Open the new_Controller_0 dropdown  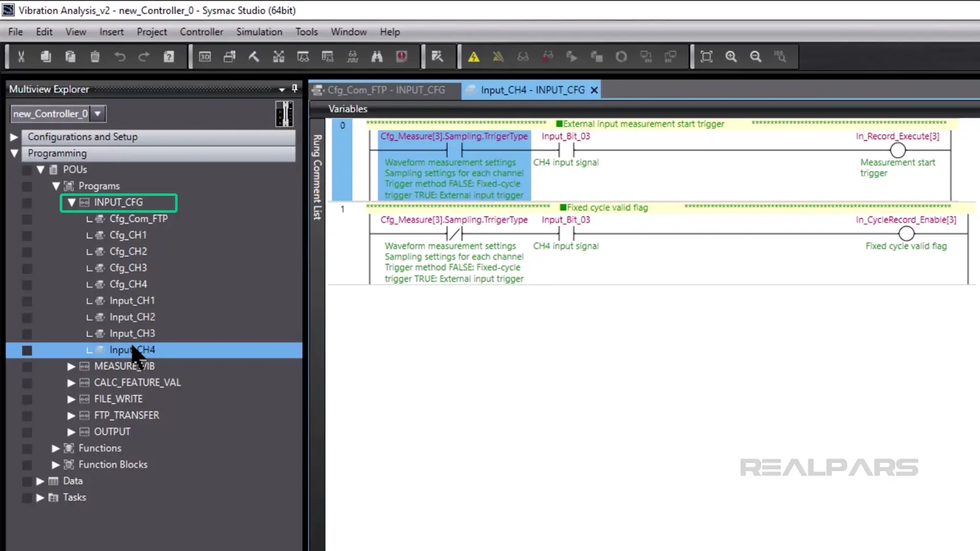pyautogui.click(x=97, y=113)
